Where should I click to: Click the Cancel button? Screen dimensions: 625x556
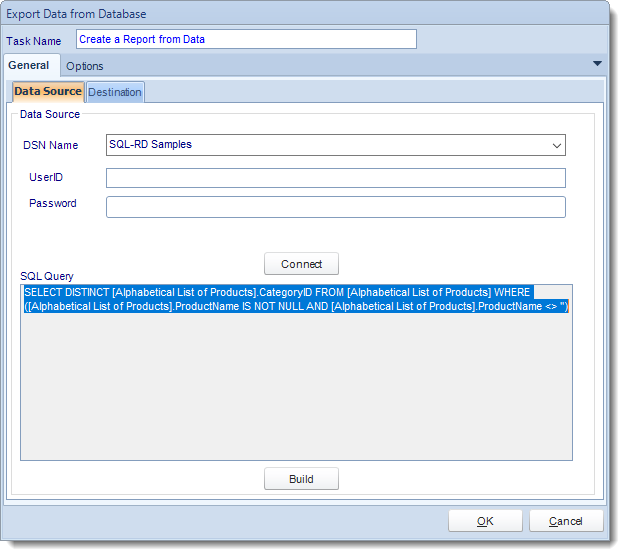click(x=566, y=521)
